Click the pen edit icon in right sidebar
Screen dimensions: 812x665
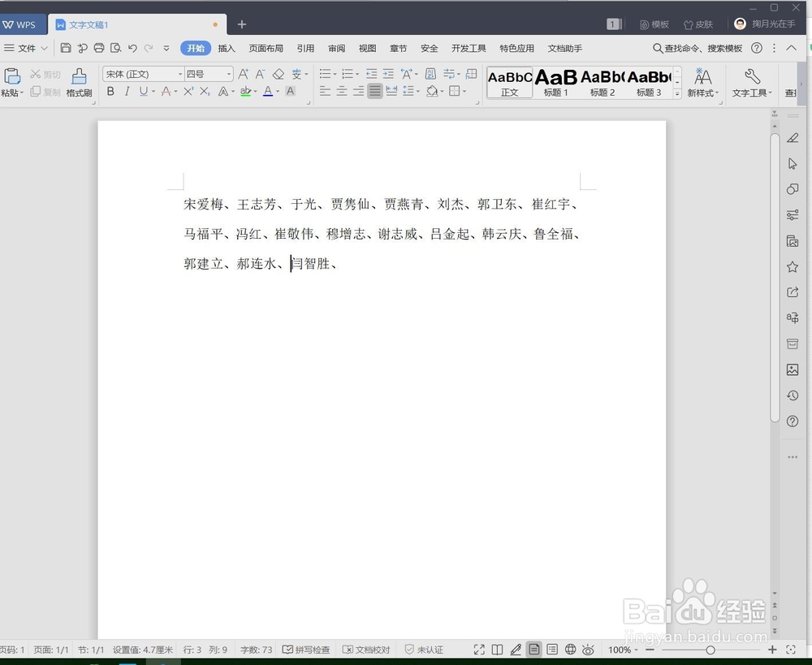(x=793, y=138)
